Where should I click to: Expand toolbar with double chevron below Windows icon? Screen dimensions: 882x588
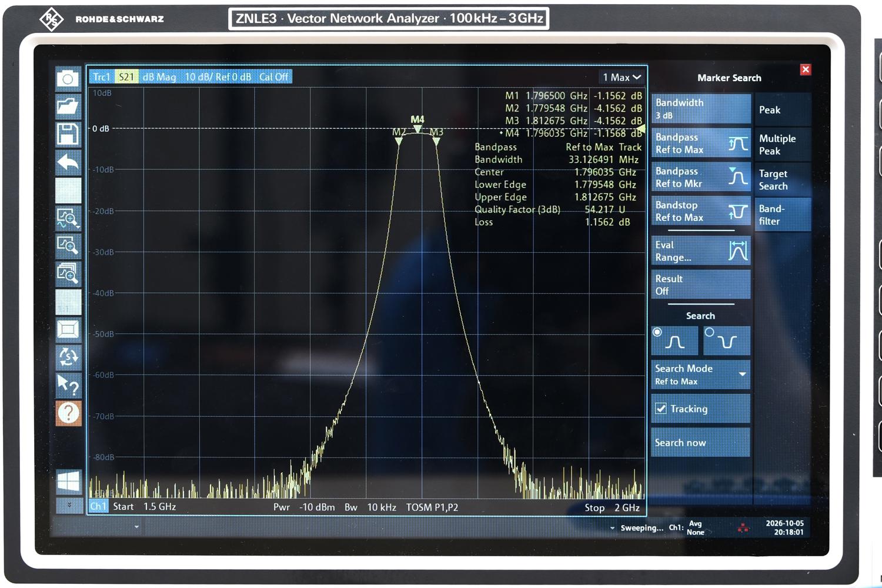coord(69,505)
